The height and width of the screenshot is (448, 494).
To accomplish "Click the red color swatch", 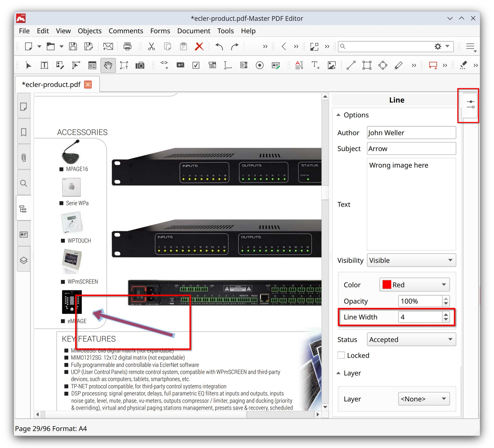I will (386, 284).
